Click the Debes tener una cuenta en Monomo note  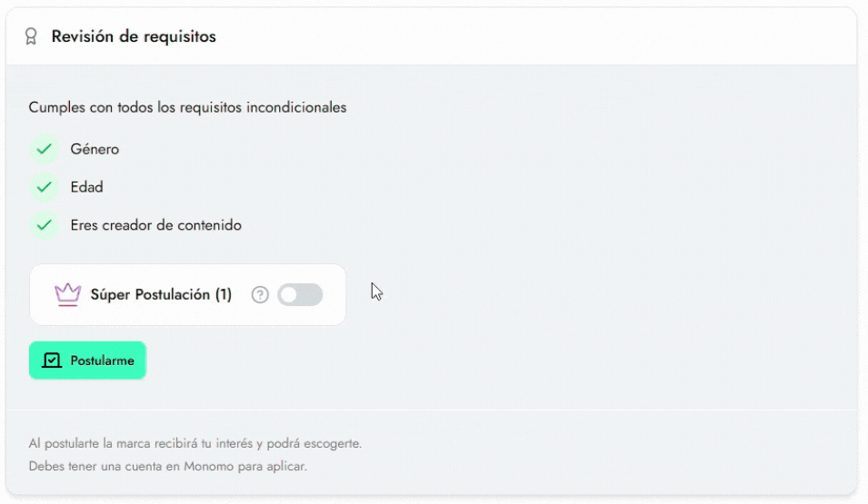[168, 467]
